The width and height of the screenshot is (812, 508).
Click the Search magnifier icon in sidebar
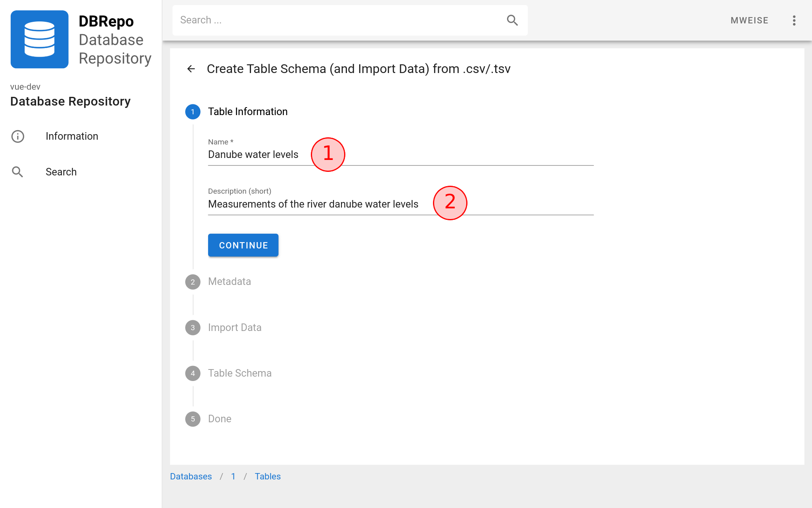click(18, 172)
